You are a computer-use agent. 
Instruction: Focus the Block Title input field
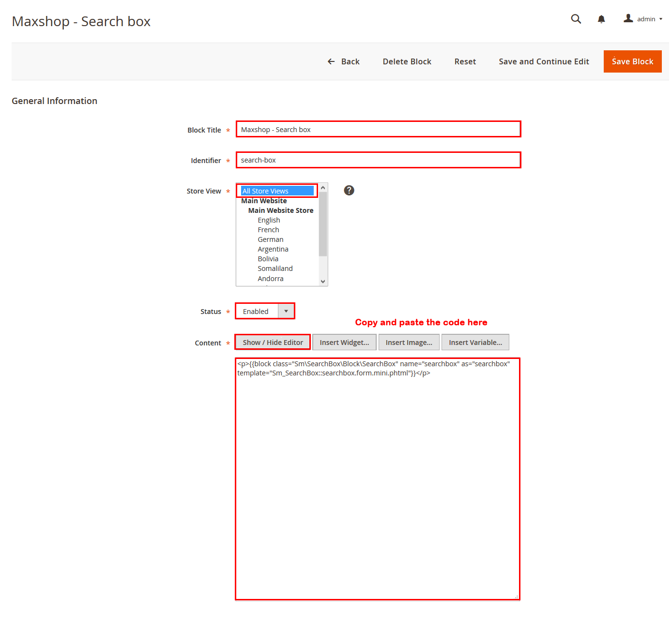click(378, 129)
